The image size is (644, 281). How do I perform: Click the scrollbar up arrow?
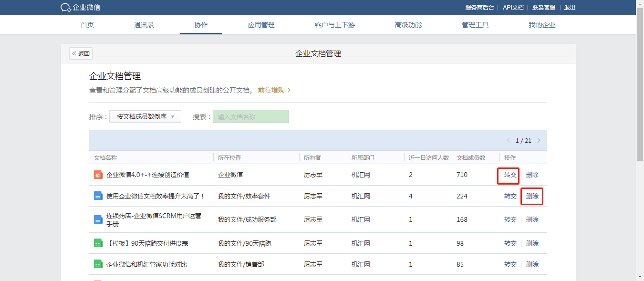tap(640, 4)
